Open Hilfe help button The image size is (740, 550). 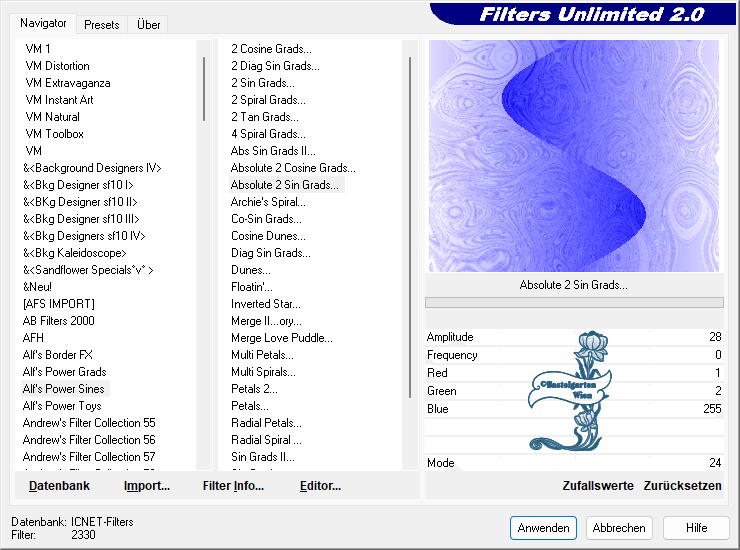(x=697, y=527)
